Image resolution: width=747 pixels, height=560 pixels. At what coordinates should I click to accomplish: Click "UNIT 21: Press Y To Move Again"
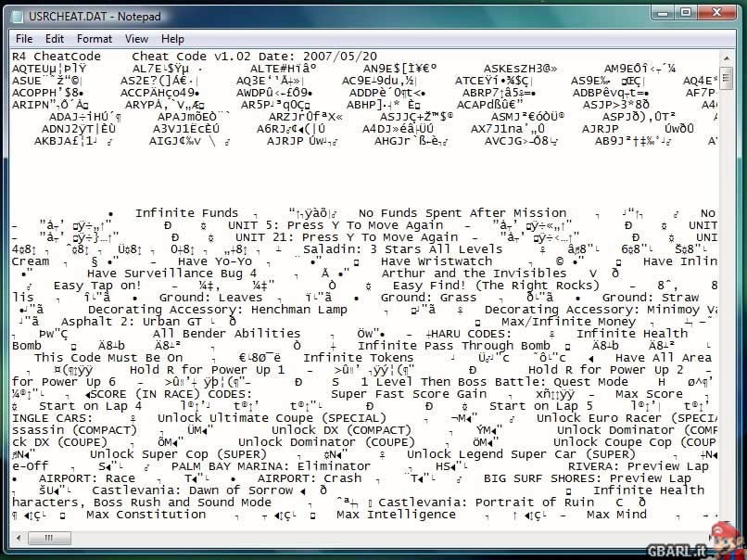click(x=347, y=237)
